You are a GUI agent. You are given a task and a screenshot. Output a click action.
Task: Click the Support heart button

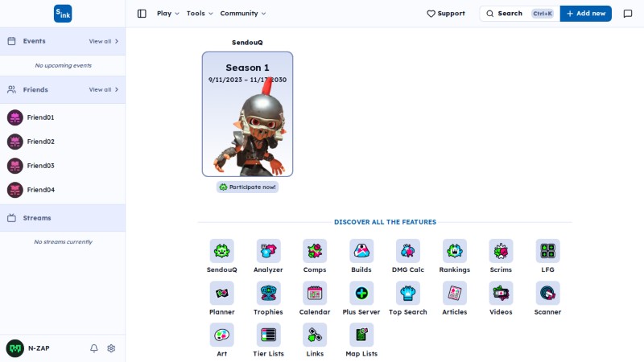(x=446, y=14)
